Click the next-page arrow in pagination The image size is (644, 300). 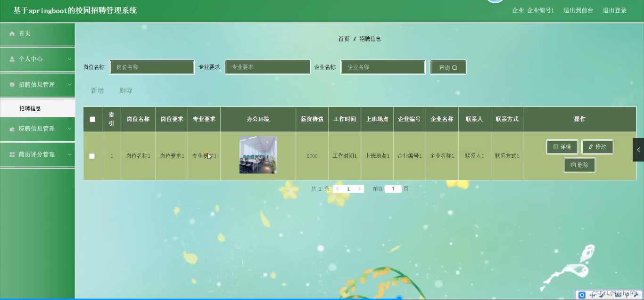(359, 188)
